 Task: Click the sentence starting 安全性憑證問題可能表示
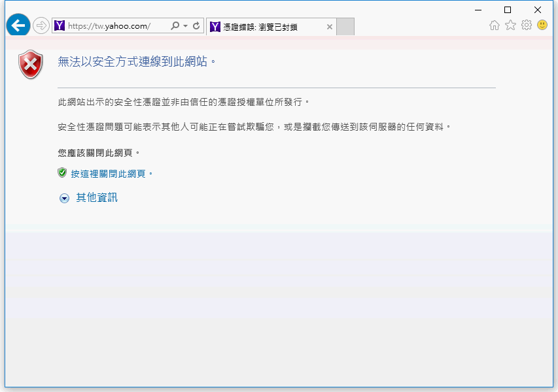[254, 127]
